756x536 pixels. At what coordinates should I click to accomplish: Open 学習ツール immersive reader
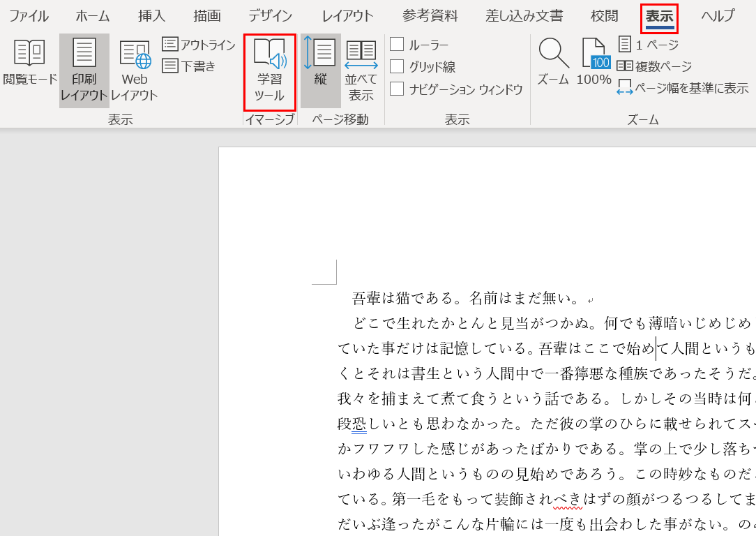[269, 72]
